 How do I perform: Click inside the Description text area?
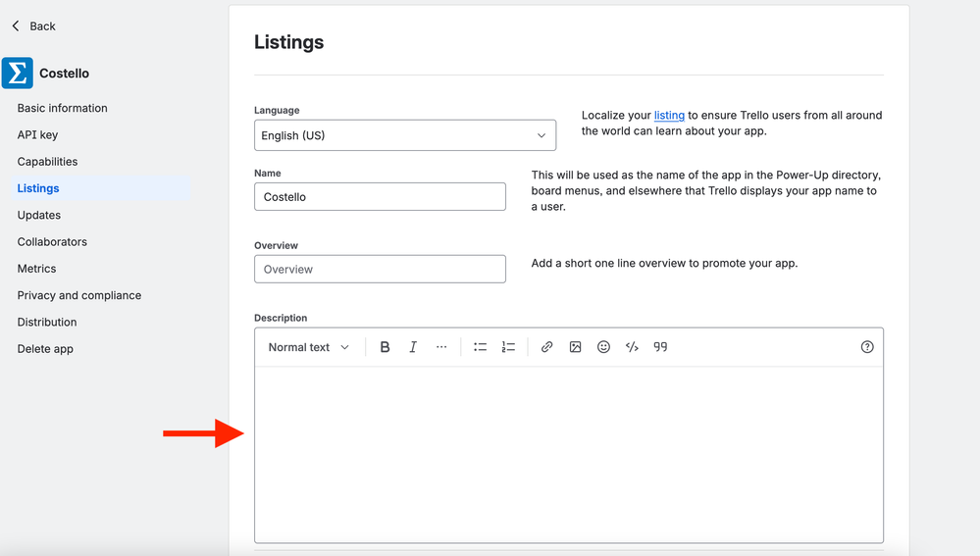[569, 454]
